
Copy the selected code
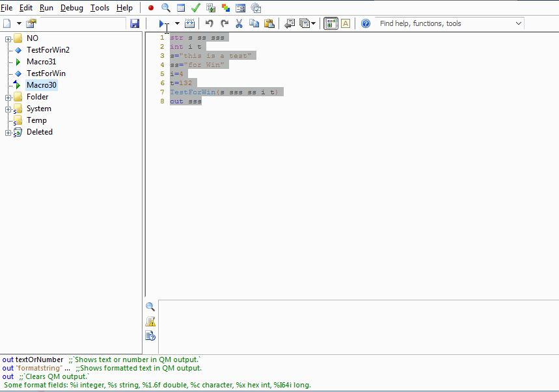coord(254,23)
